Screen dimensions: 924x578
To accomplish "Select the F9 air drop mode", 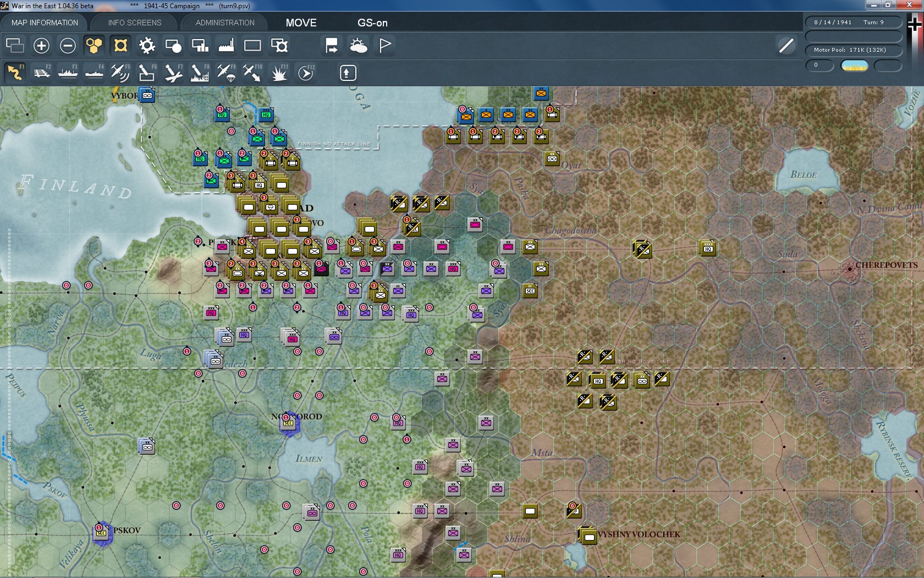I will pos(226,72).
